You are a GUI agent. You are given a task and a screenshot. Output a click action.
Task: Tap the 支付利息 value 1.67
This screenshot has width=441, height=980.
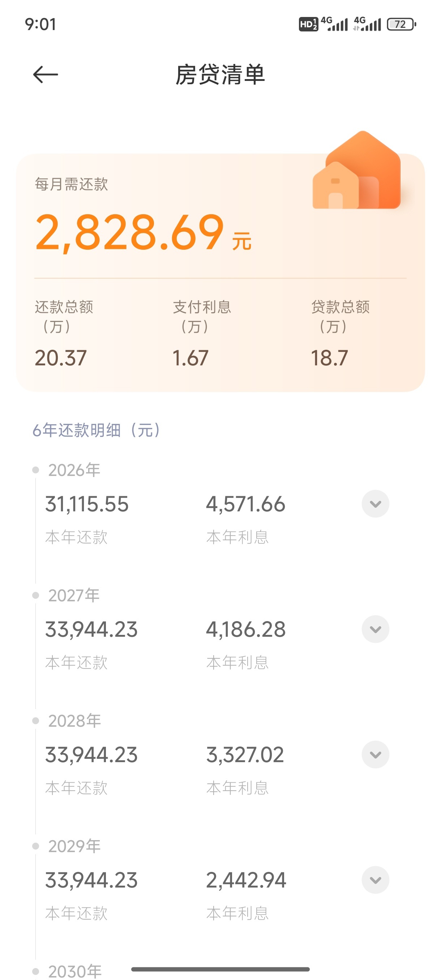pyautogui.click(x=190, y=358)
